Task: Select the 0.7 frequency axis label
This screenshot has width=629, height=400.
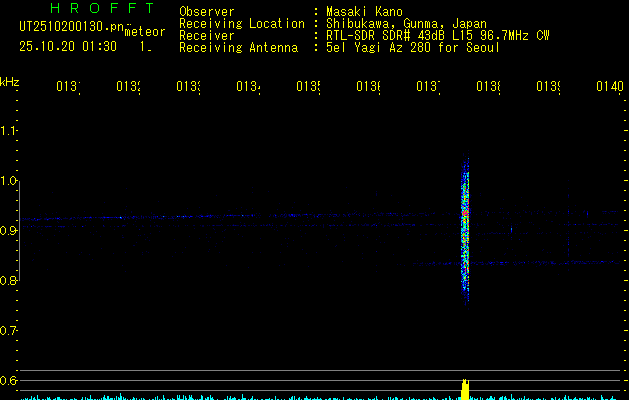Action: (x=9, y=331)
